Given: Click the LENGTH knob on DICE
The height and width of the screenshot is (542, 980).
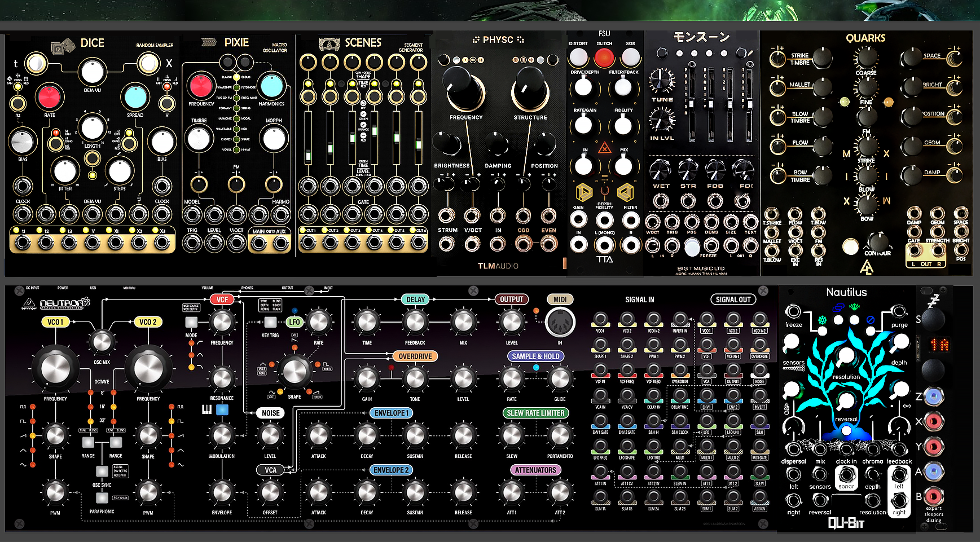Looking at the screenshot, I should (x=92, y=128).
